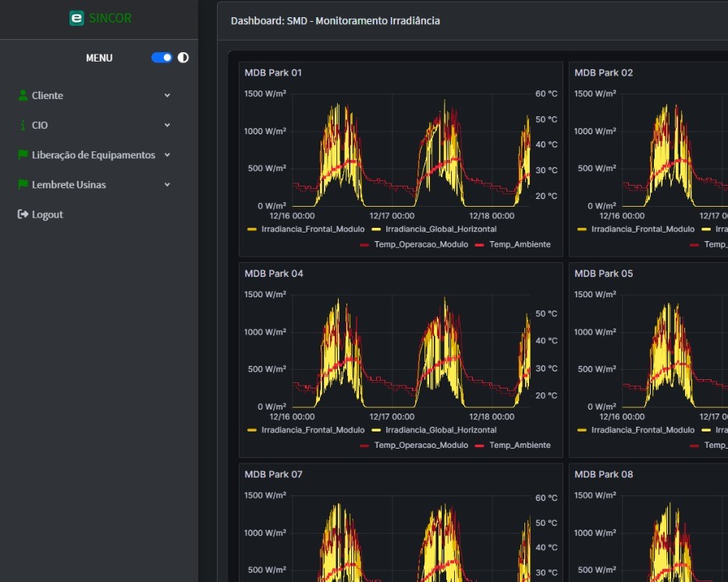
Task: Click the Cliente user icon
Action: pos(23,95)
